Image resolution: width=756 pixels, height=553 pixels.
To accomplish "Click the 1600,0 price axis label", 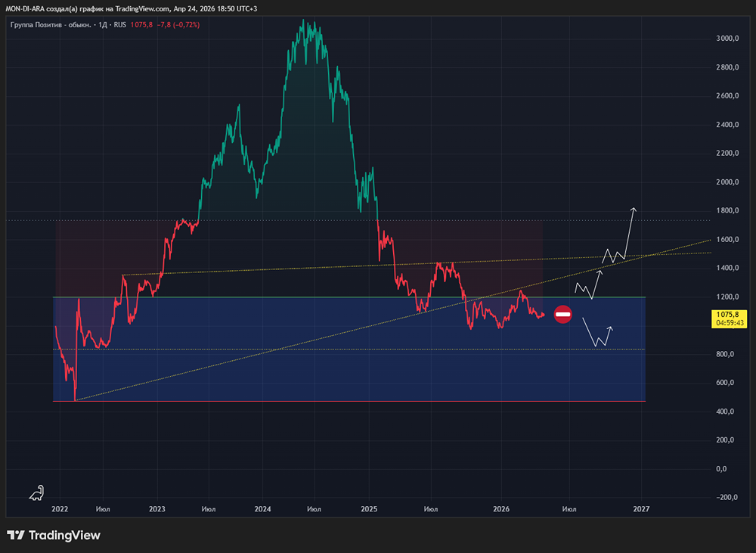I will tap(727, 239).
